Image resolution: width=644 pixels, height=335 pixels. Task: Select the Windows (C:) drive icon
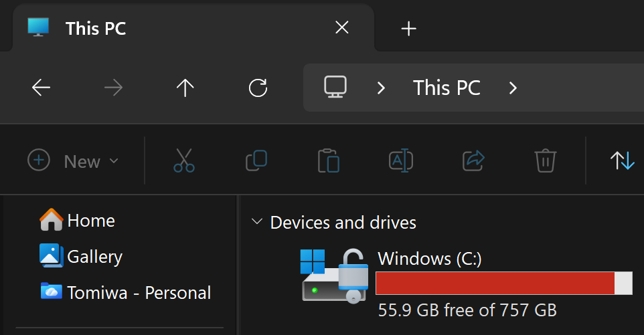point(334,275)
